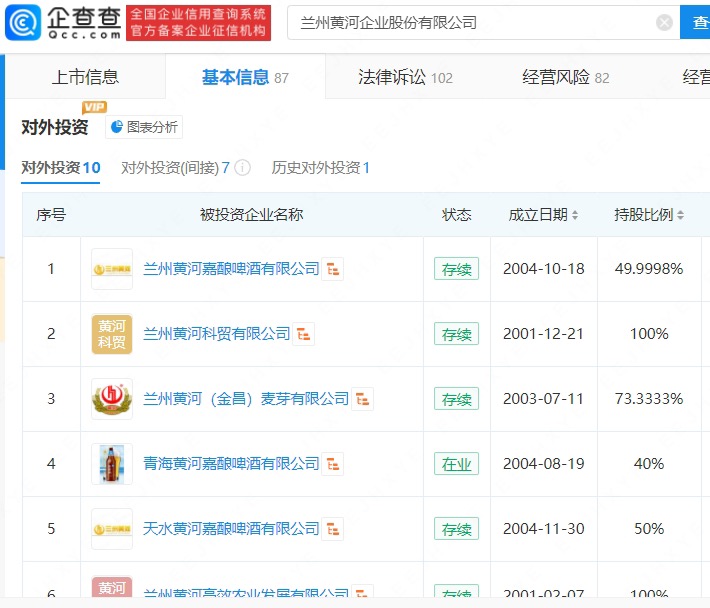Open the 图表分析 chart analysis button

(x=144, y=127)
